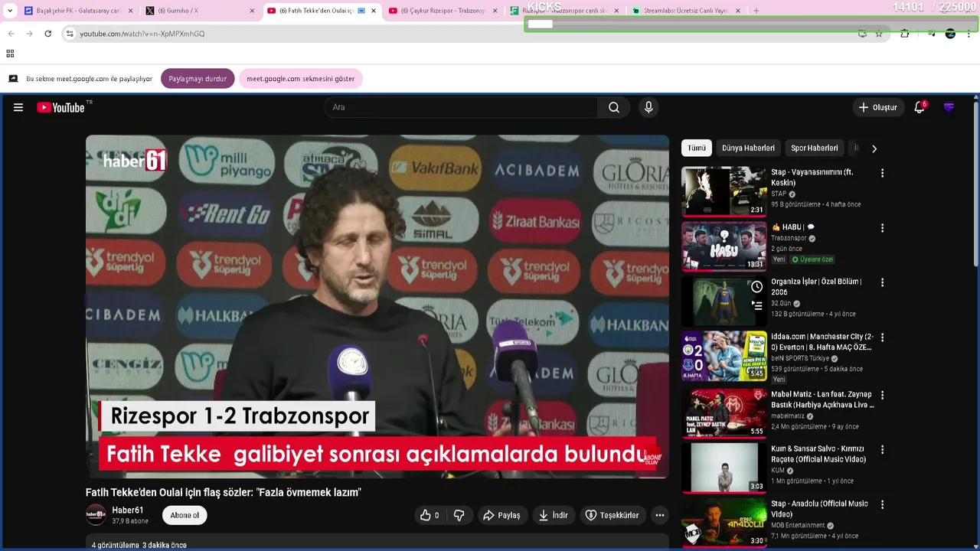The image size is (980, 551).
Task: Click the search magnifier button
Action: tap(614, 108)
